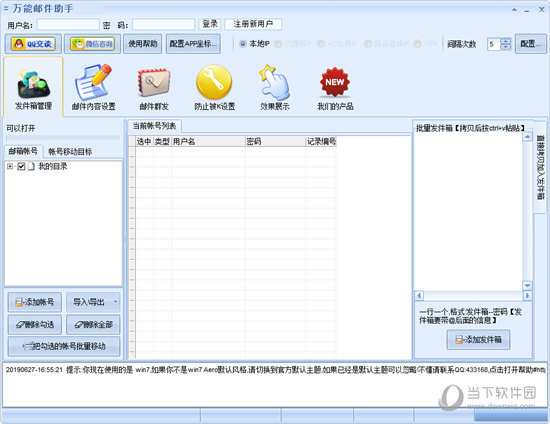Click the 记录编号 column header

coord(321,141)
